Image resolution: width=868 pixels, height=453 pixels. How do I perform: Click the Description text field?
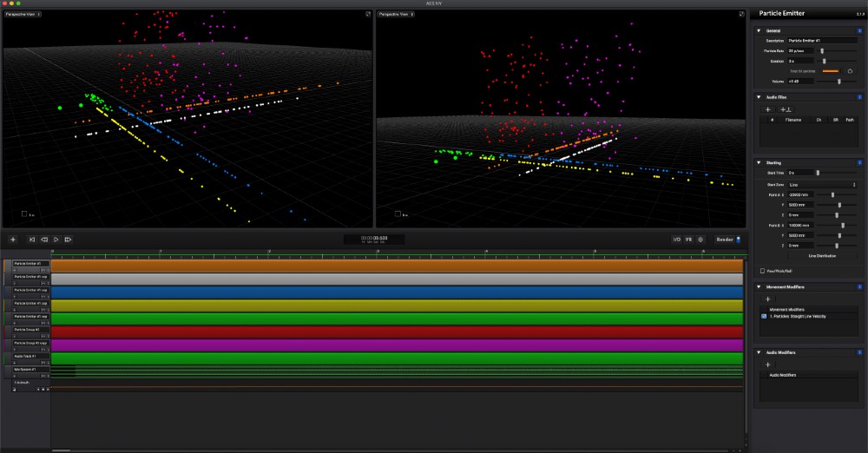coord(822,41)
